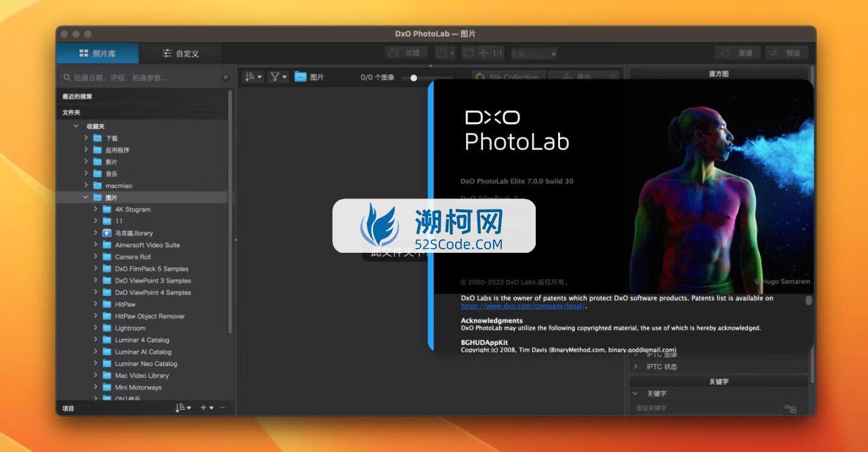Clear the search field with X icon
Image resolution: width=868 pixels, height=452 pixels.
pyautogui.click(x=226, y=78)
